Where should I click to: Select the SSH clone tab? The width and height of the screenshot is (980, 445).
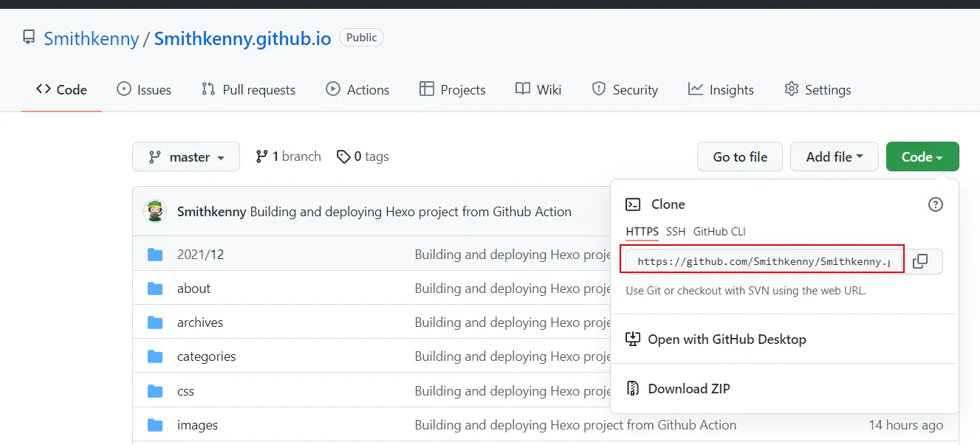[x=676, y=232]
